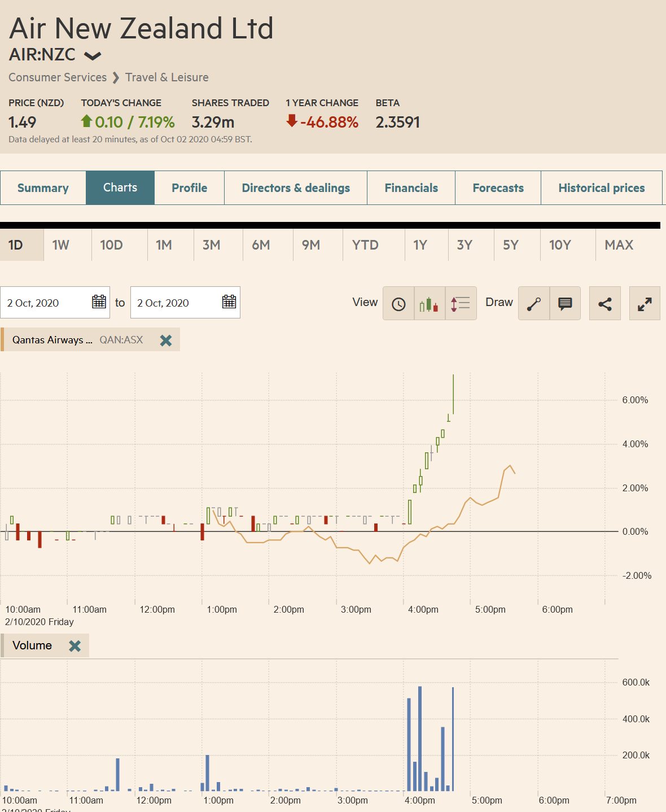Screen dimensions: 666x812
Task: Open calendar for the start date
Action: (x=99, y=302)
